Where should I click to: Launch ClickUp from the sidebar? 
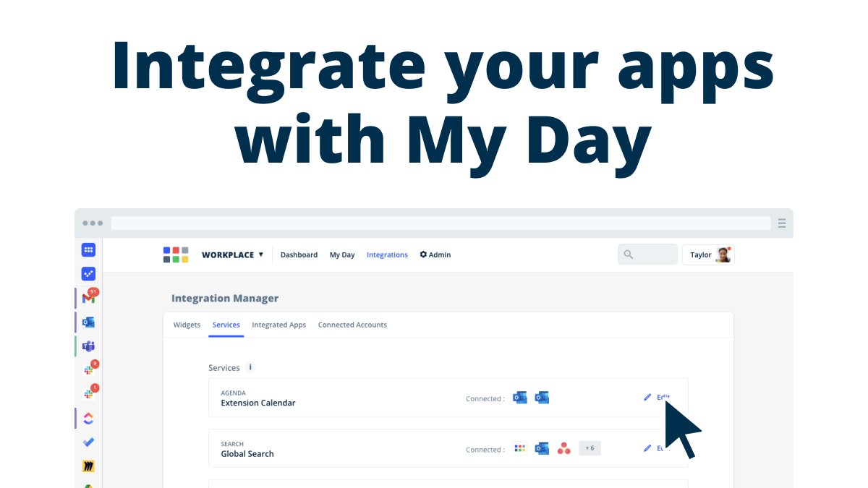[x=88, y=418]
